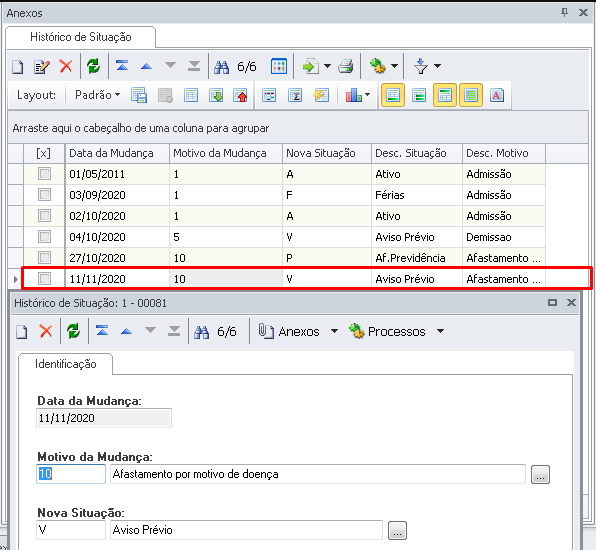The width and height of the screenshot is (596, 550).
Task: Click the printer icon
Action: pyautogui.click(x=346, y=66)
